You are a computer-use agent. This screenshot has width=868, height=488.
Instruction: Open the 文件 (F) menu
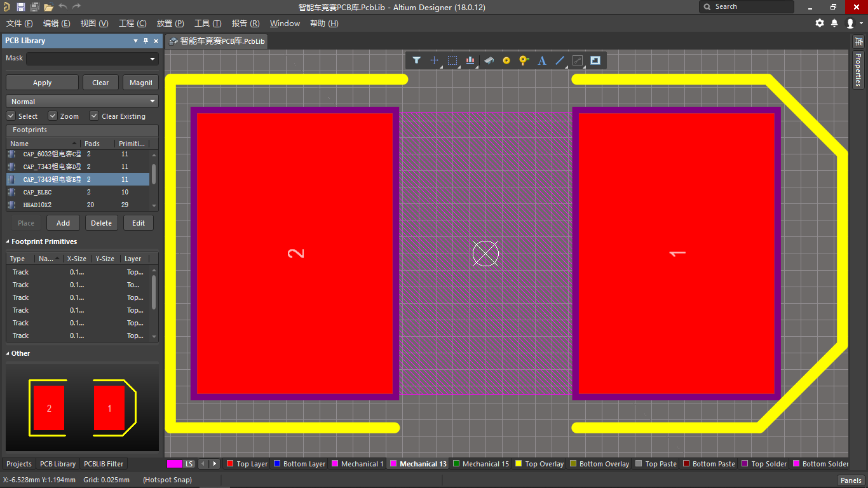tap(19, 24)
